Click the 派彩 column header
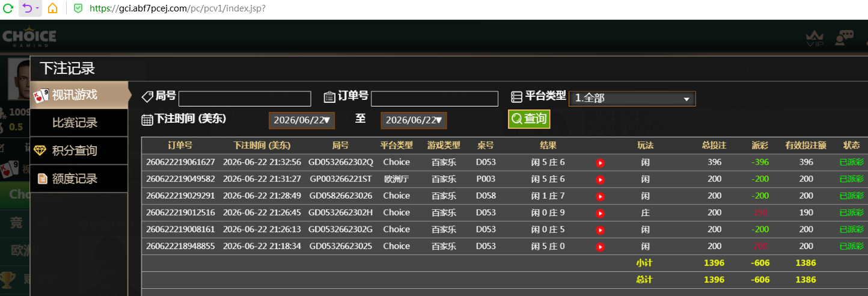The height and width of the screenshot is (296, 868). [x=760, y=146]
